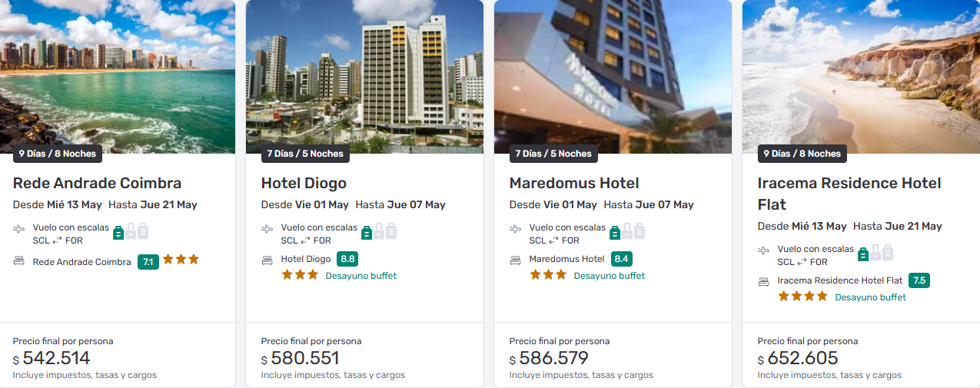This screenshot has width=980, height=388.
Task: Click the bed icon beside Rede Andrade Coimbra
Action: (x=19, y=261)
